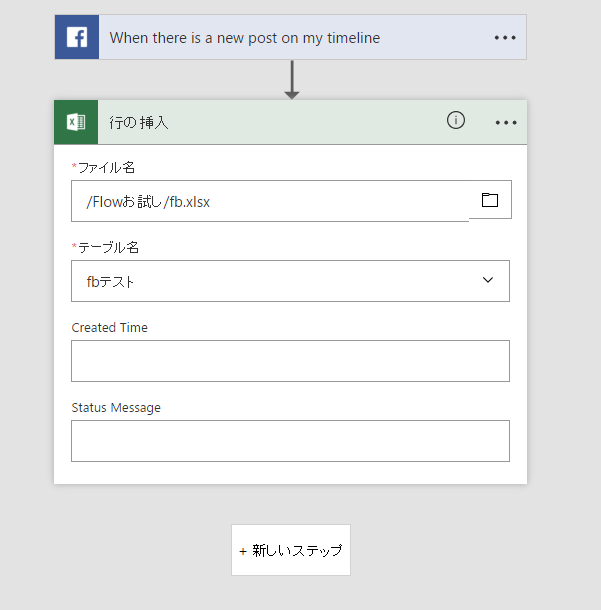
Task: Open the 行の挿入 step's three-dot menu
Action: point(506,123)
